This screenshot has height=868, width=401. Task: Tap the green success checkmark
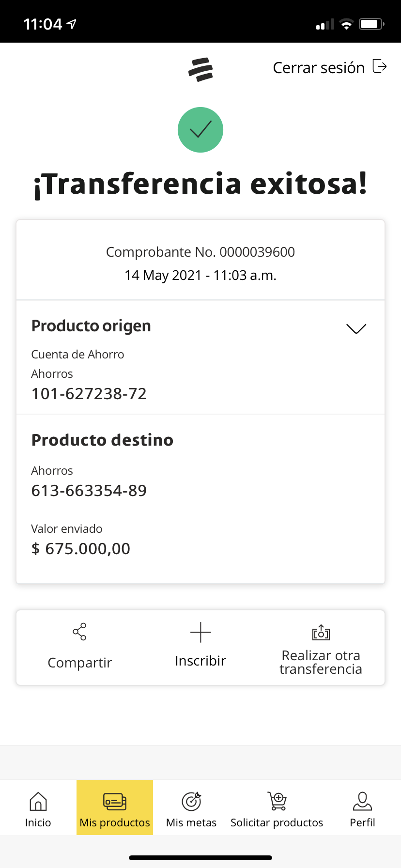(200, 130)
